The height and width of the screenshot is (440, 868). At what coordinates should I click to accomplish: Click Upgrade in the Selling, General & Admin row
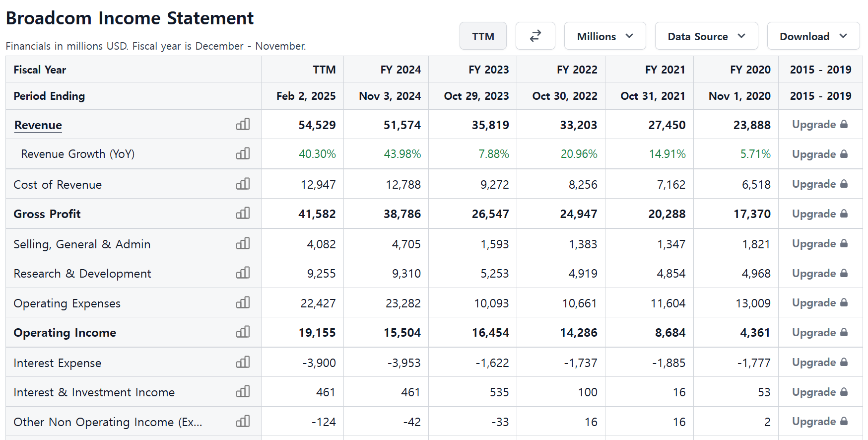(820, 244)
